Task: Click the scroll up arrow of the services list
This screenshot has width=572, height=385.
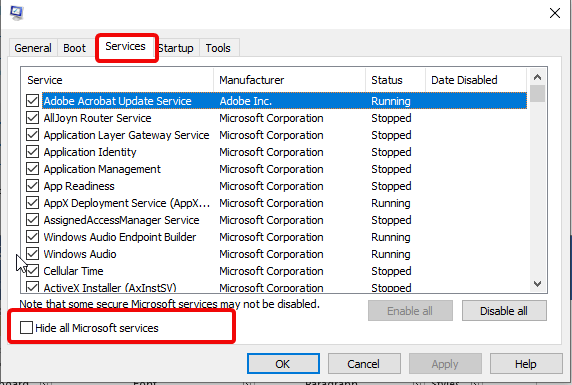Action: (537, 77)
